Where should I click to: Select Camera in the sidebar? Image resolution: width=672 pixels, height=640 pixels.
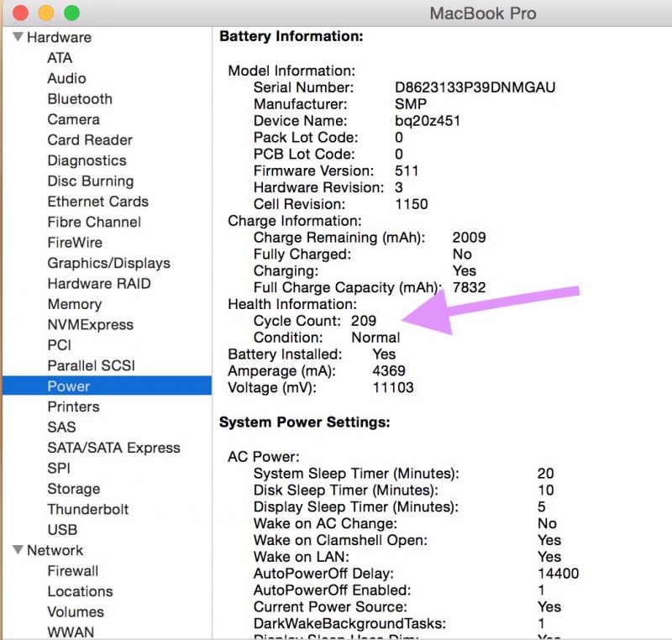coord(74,119)
